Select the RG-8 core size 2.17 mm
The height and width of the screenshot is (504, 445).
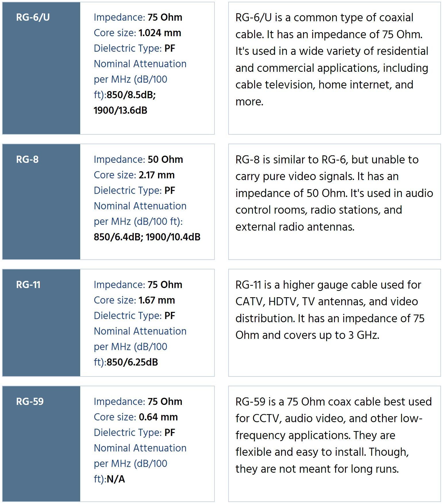point(156,175)
